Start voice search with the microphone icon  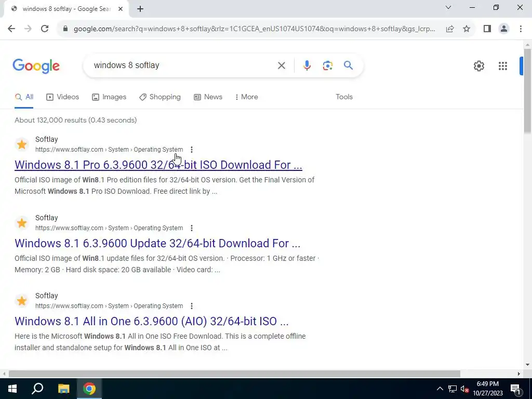click(x=307, y=65)
